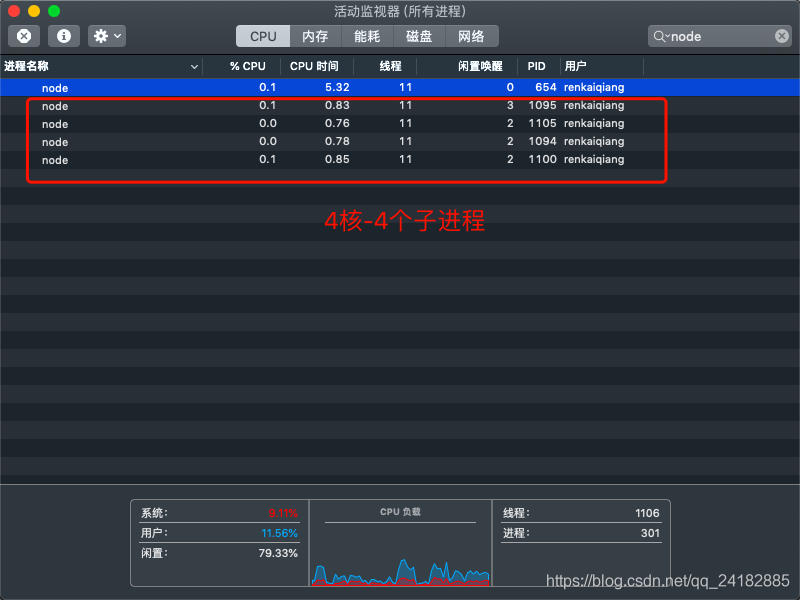800x600 pixels.
Task: Select the node process with PID 1094
Action: 400,141
